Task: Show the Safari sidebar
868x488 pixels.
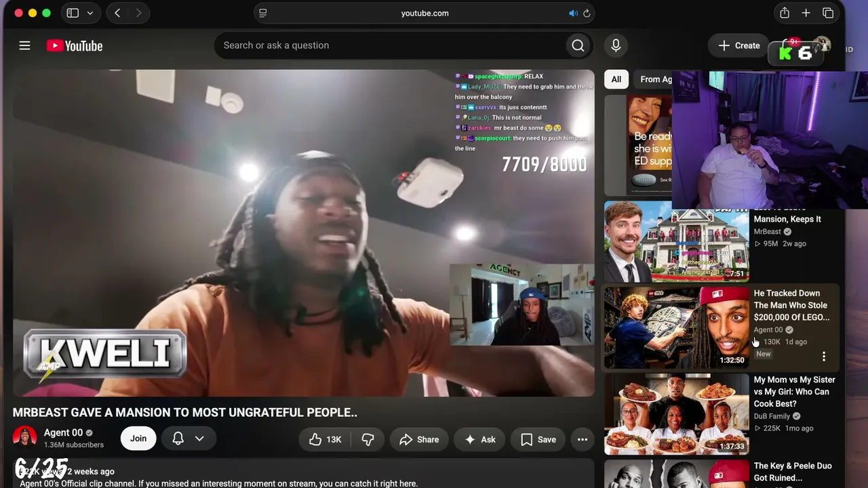Action: coord(73,13)
